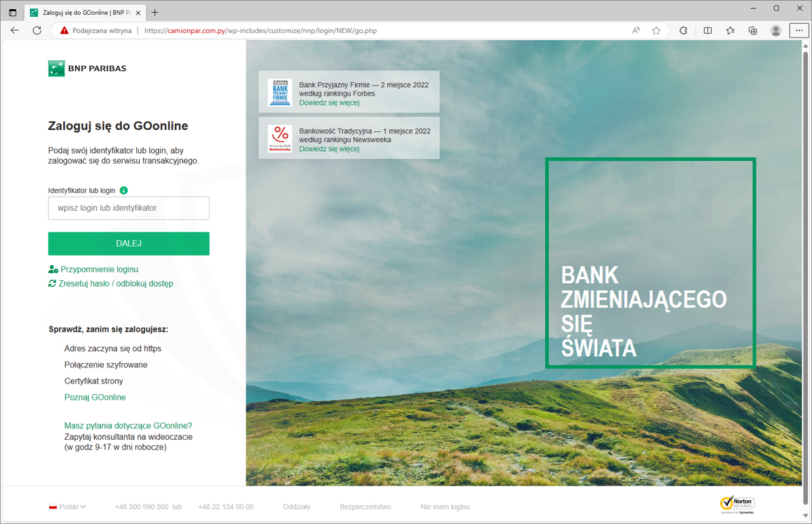Screen dimensions: 812x524
Task: Add page to favorites with star icon
Action: (x=656, y=31)
